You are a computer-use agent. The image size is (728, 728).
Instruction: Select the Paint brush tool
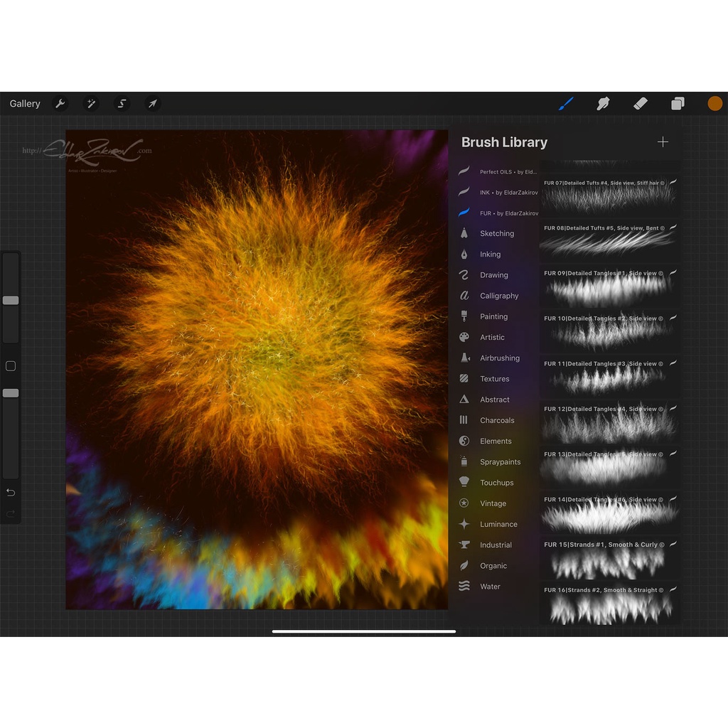pos(566,104)
